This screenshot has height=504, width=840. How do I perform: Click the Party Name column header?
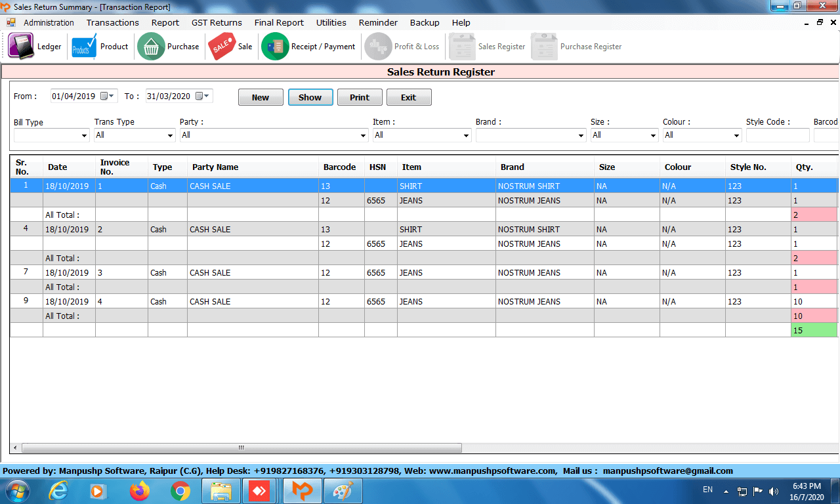[253, 167]
